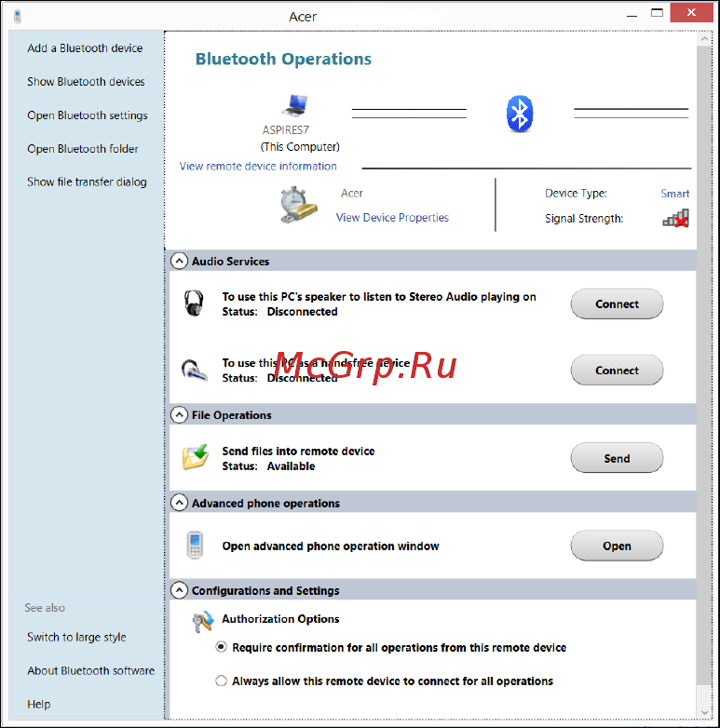Click View remote device information link
The height and width of the screenshot is (728, 720).
[x=258, y=166]
